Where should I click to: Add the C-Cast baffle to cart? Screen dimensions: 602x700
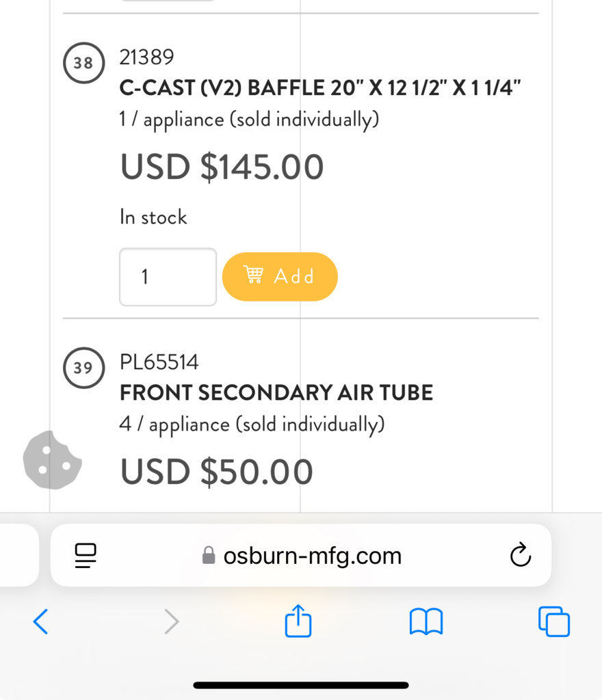280,276
